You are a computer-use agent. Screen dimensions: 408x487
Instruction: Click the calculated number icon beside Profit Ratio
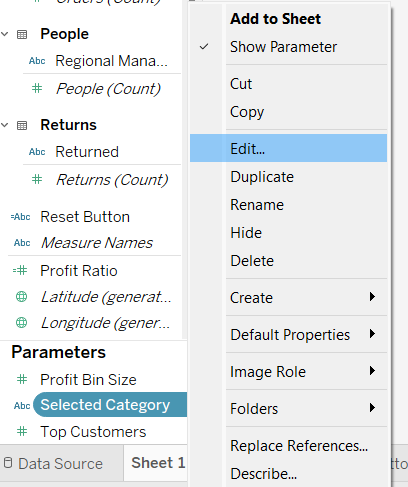20,270
